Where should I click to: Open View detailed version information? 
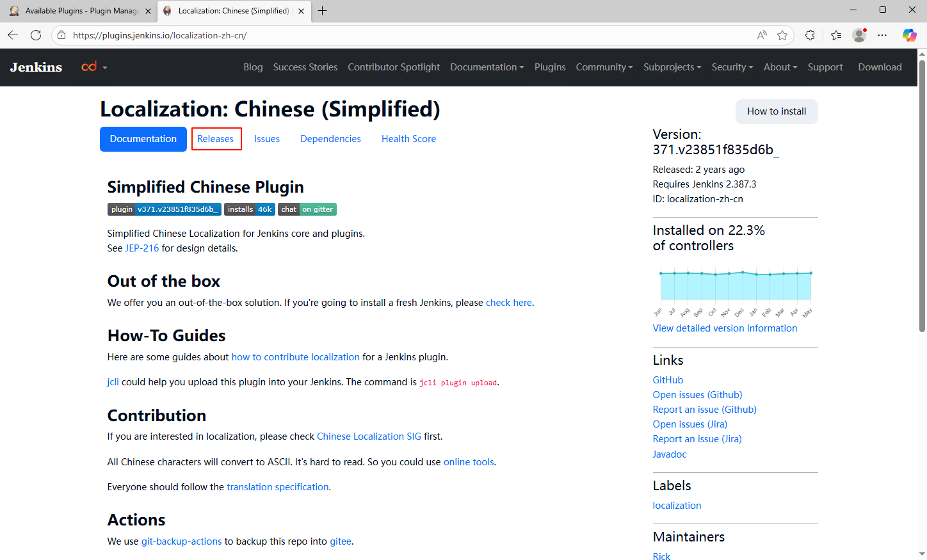pos(725,328)
